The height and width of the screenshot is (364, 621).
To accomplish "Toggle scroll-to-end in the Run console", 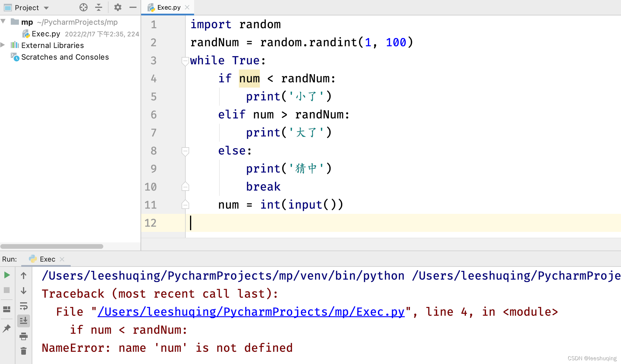I will point(24,321).
